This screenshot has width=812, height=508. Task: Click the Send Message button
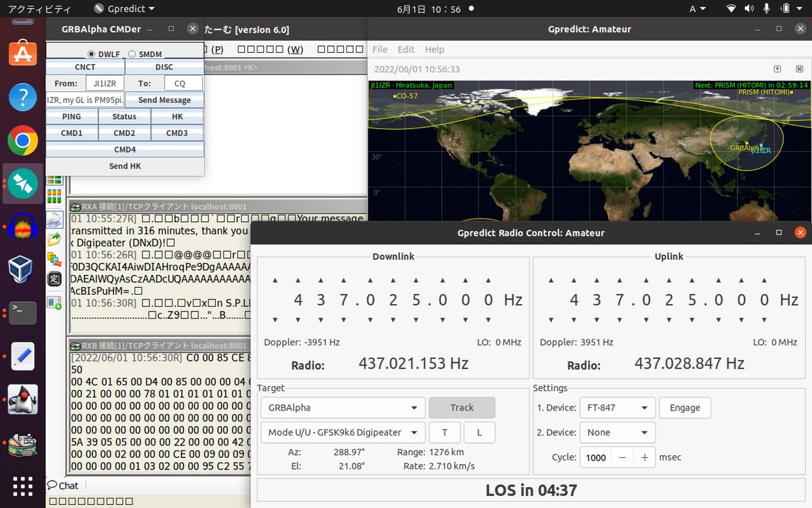click(164, 100)
